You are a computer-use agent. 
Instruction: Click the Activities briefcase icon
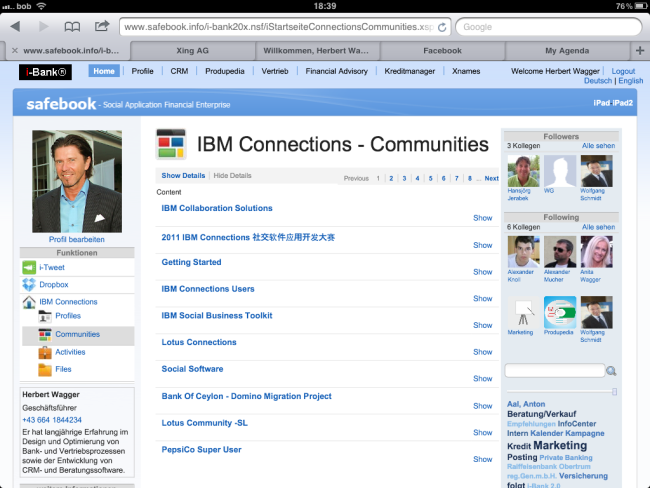(45, 352)
